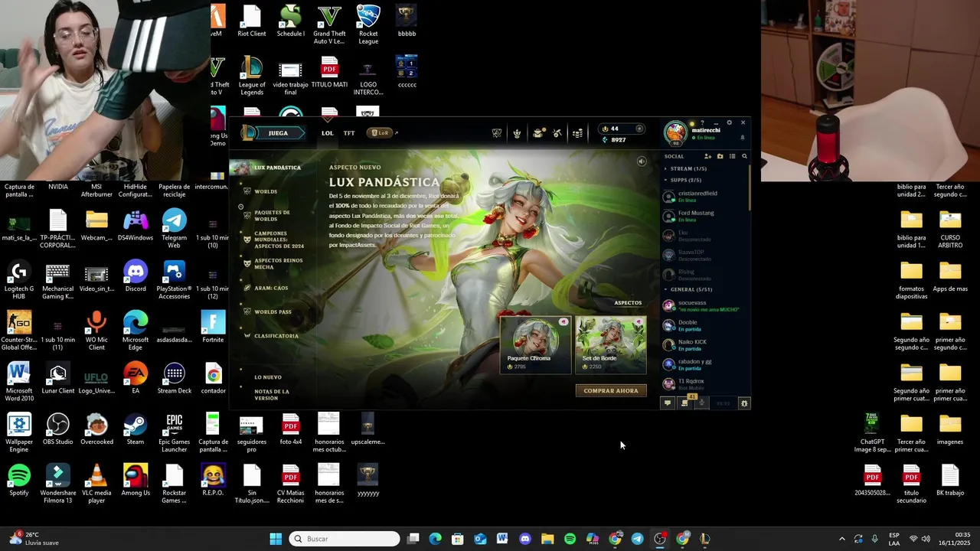The height and width of the screenshot is (551, 980).
Task: Open OBS Studio desktop shortcut
Action: (x=58, y=429)
